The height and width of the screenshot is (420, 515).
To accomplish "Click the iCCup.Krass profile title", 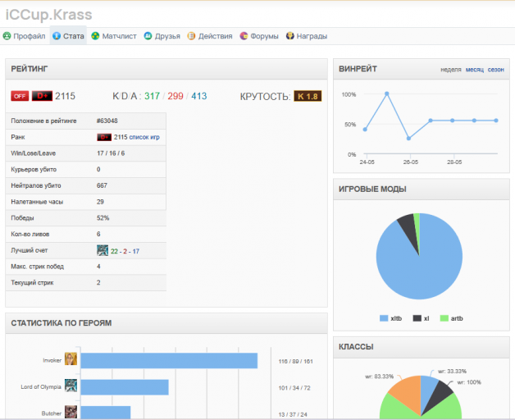I will [x=48, y=15].
